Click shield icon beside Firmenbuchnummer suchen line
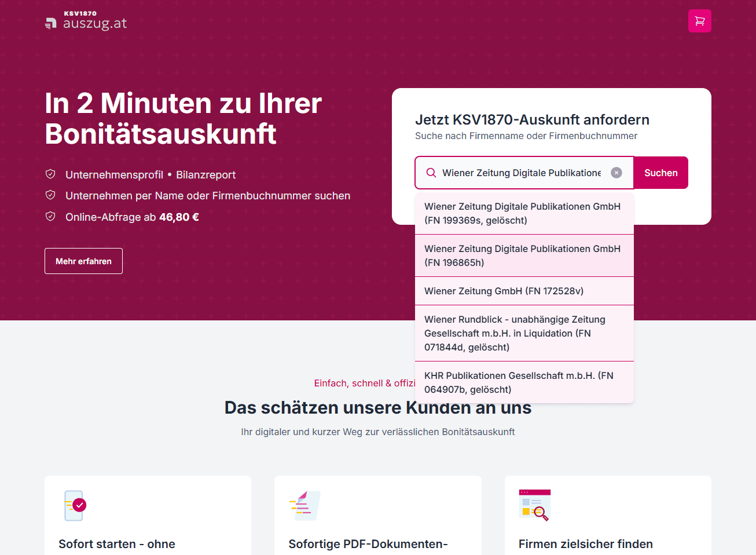756x555 pixels. pos(50,195)
